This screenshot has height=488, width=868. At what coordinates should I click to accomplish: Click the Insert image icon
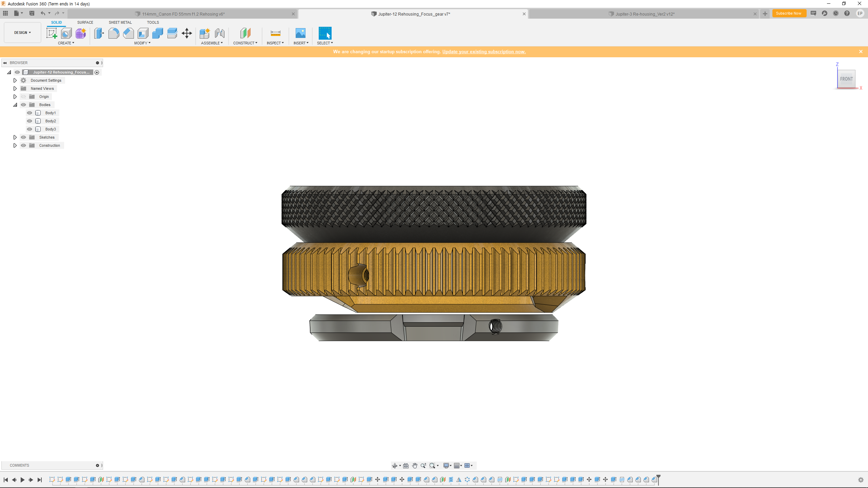coord(300,33)
